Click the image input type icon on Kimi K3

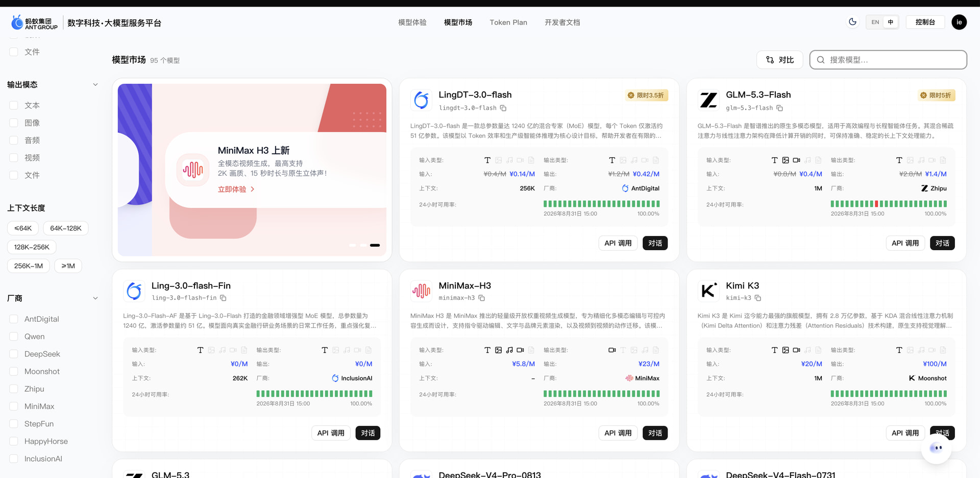click(x=786, y=350)
